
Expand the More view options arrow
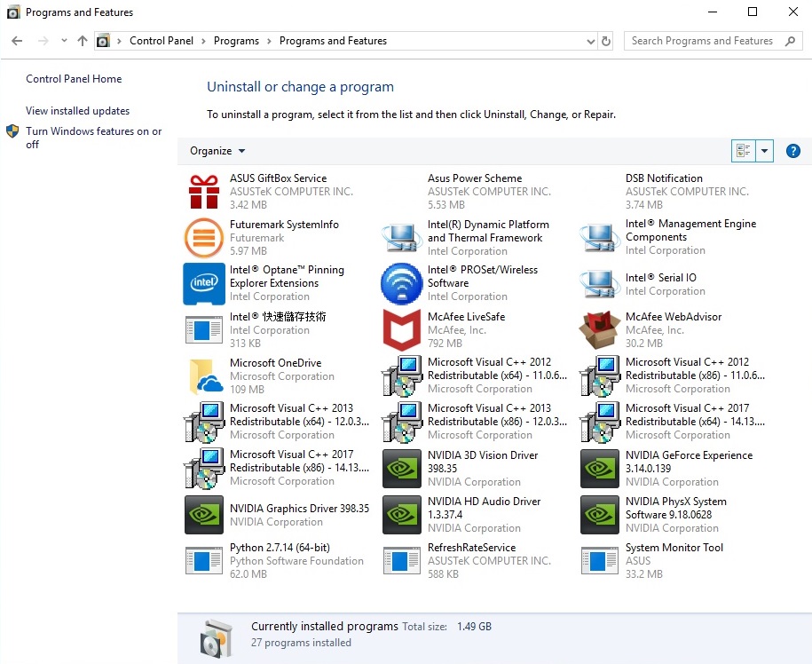[x=764, y=151]
